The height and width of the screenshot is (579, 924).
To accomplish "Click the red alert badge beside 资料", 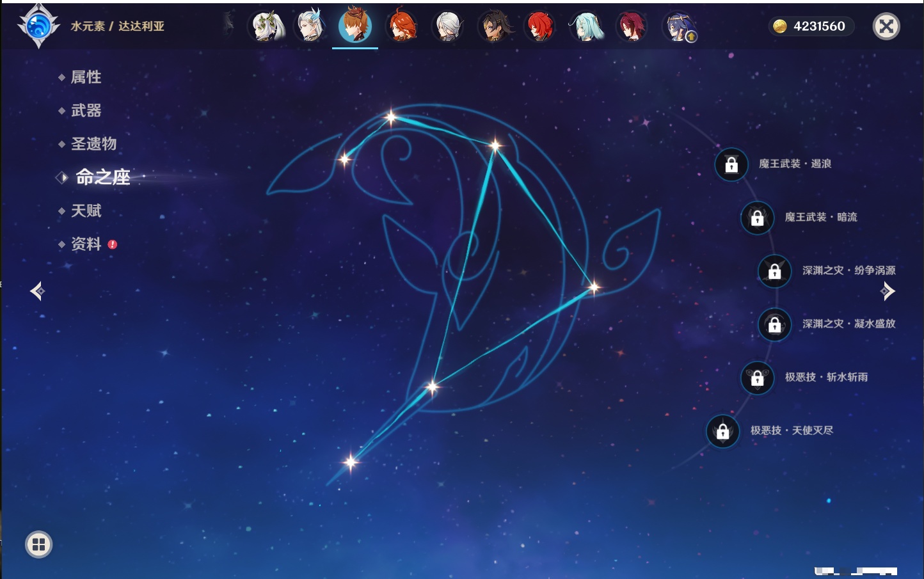I will (113, 244).
